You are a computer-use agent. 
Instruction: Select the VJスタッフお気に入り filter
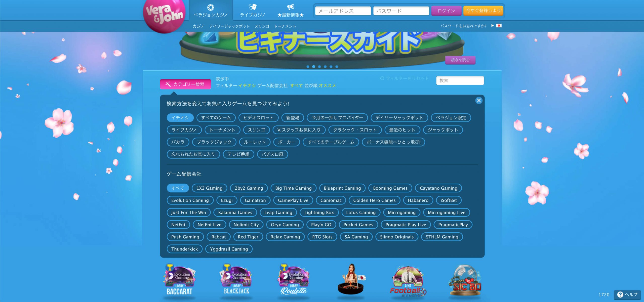pos(299,130)
